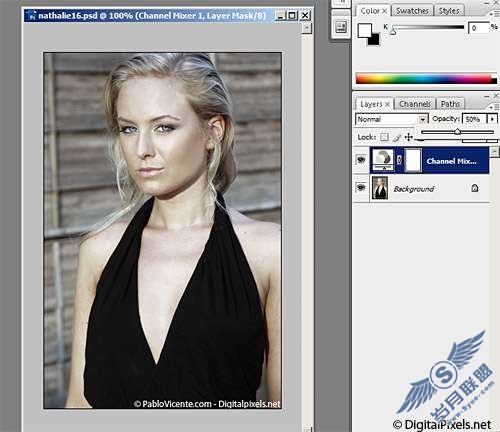The width and height of the screenshot is (500, 432).
Task: Toggle lock transparent pixels in Layers panel
Action: pyautogui.click(x=384, y=137)
